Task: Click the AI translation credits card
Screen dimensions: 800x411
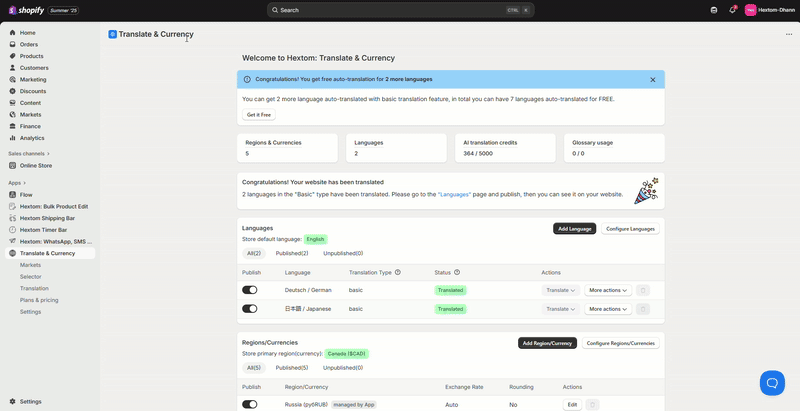Action: tap(505, 148)
